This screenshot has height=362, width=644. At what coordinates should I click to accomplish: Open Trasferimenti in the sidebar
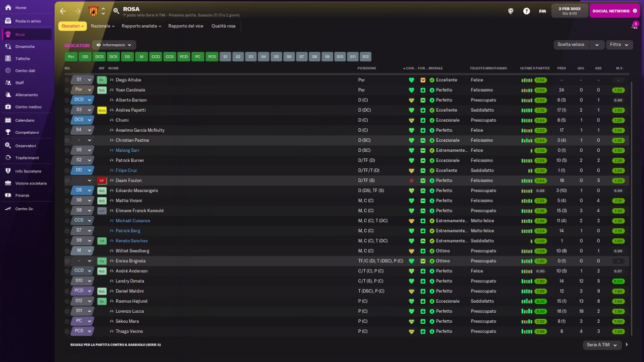tap(27, 158)
